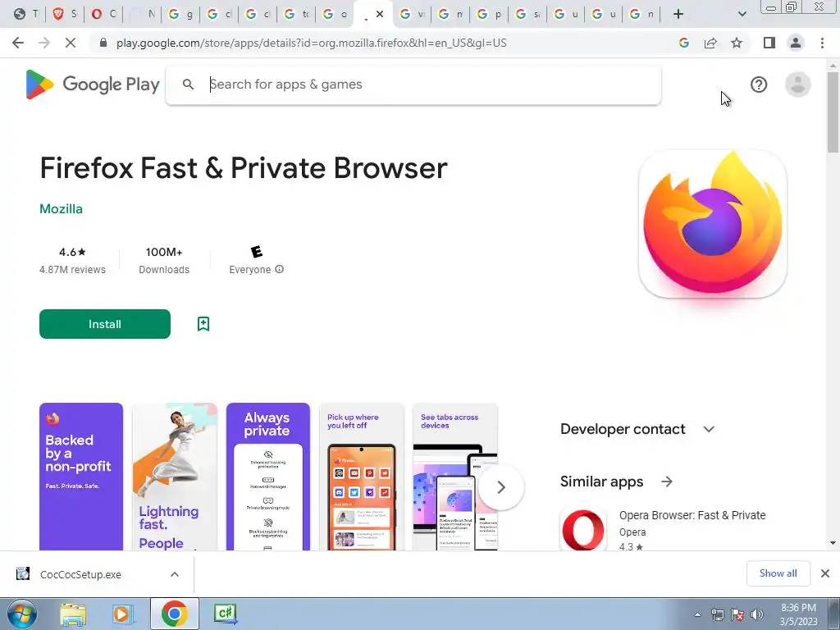Open a new tab with plus button

678,14
